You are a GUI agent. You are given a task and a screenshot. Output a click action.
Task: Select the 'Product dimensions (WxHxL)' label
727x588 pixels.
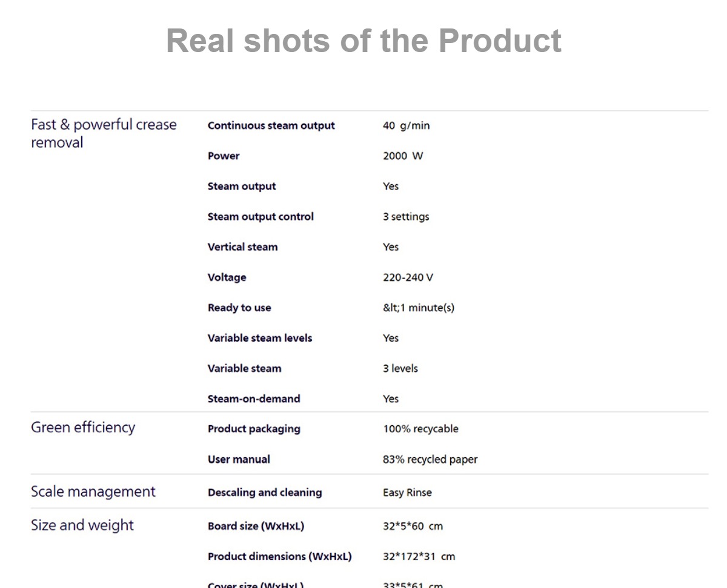coord(279,556)
